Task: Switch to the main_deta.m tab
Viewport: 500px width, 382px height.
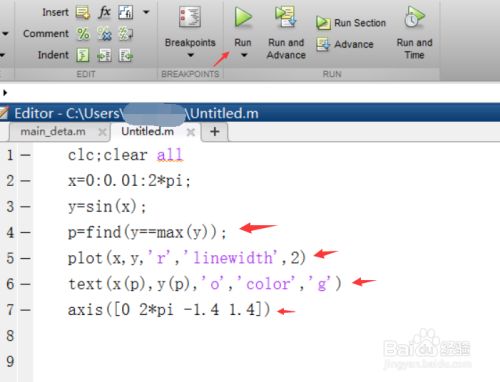Action: (x=53, y=131)
